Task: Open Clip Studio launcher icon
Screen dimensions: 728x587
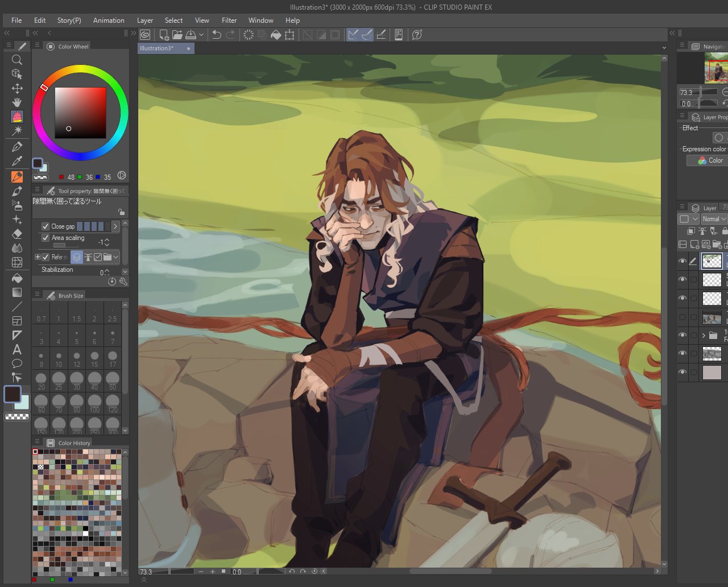Action: [145, 35]
